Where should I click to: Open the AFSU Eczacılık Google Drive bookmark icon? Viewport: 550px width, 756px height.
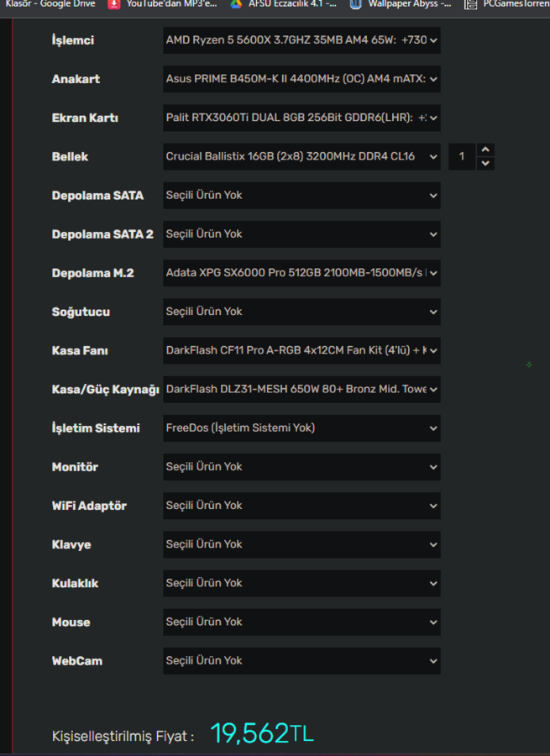pyautogui.click(x=236, y=4)
